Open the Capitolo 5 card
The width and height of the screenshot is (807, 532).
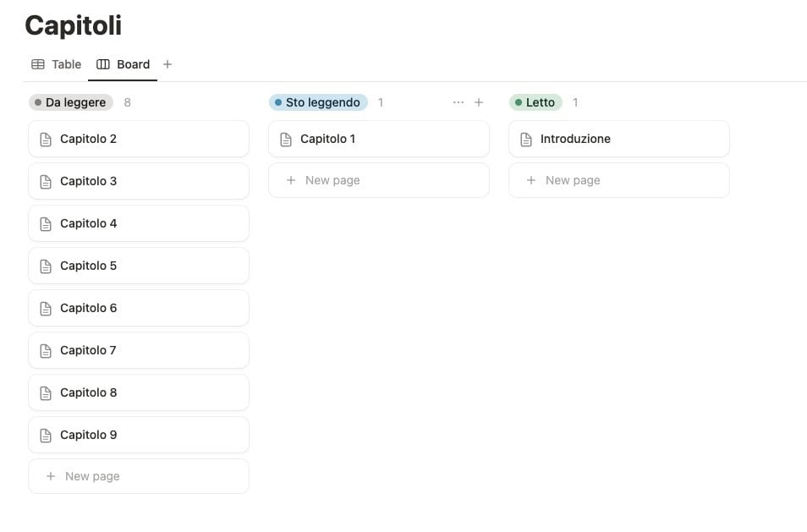139,266
